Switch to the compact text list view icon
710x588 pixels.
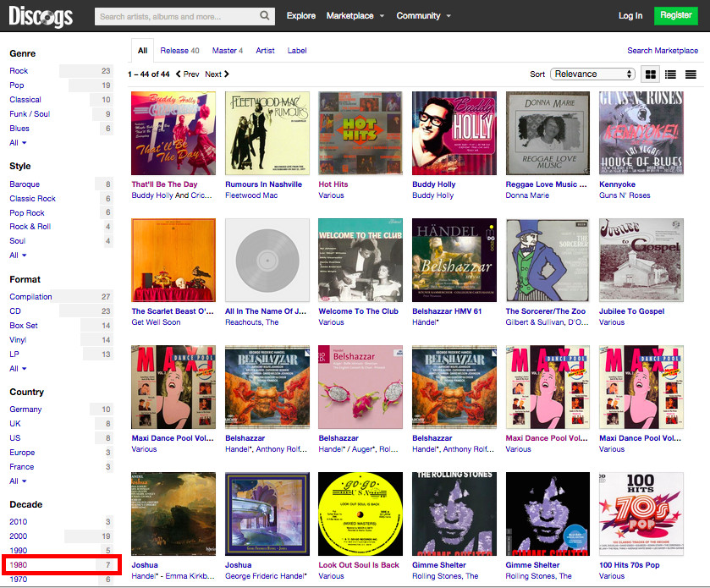point(691,74)
